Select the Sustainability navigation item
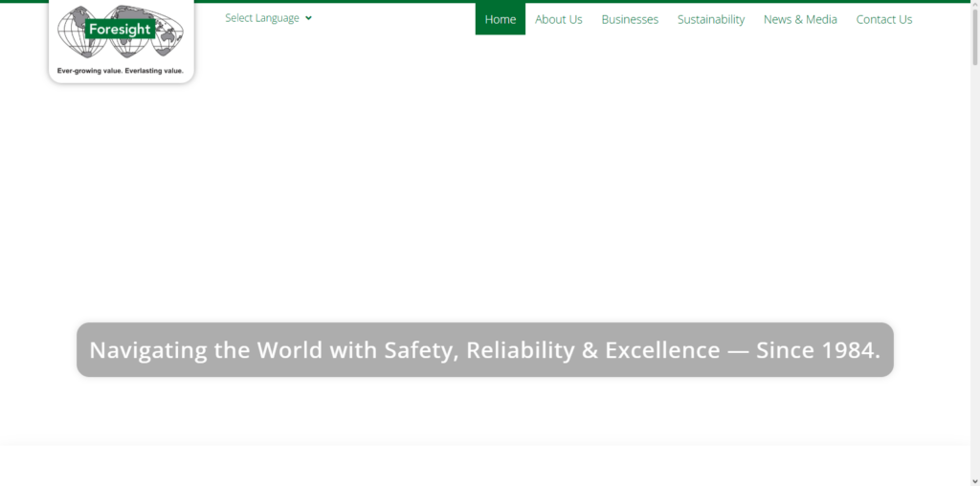 (711, 19)
